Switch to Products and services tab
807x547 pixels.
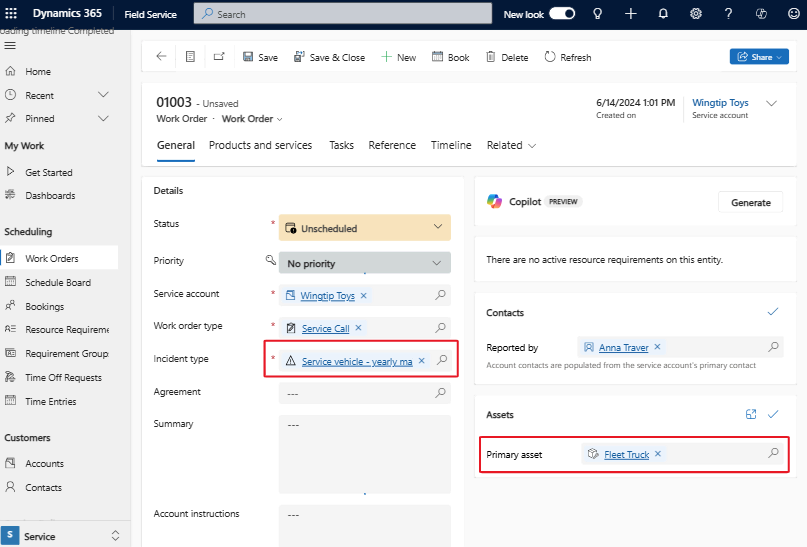coord(260,146)
